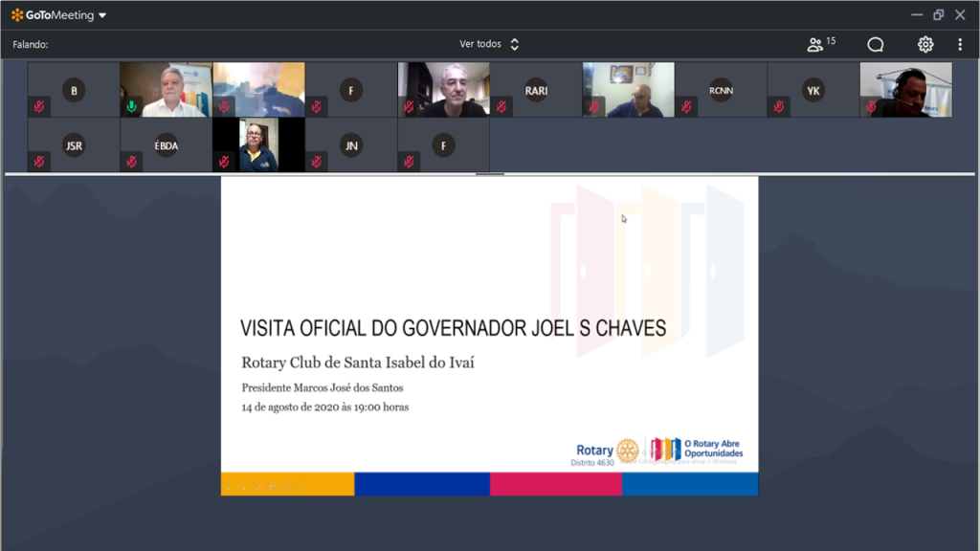Click the muted mic icon on JSR tile

39,162
